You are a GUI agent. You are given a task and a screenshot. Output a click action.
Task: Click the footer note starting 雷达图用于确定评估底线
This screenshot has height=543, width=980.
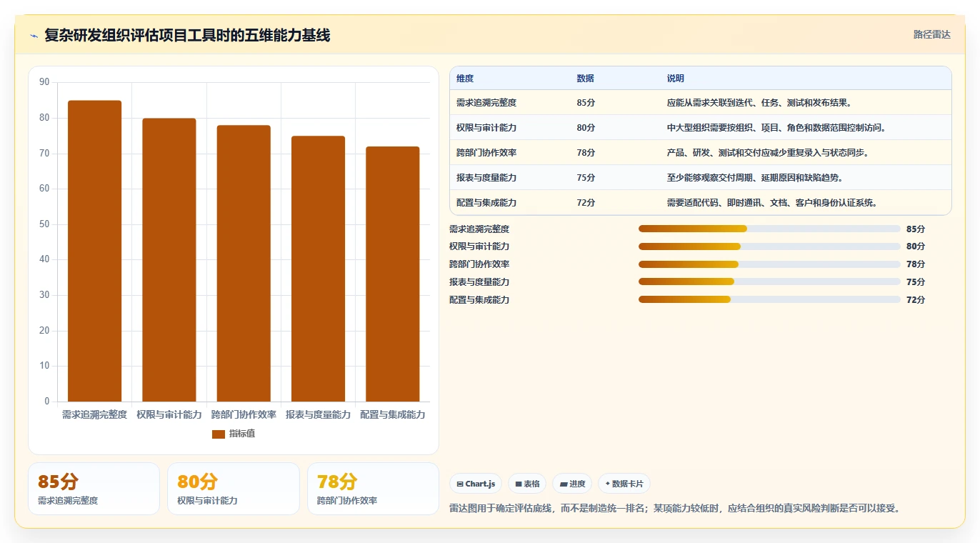tap(675, 509)
